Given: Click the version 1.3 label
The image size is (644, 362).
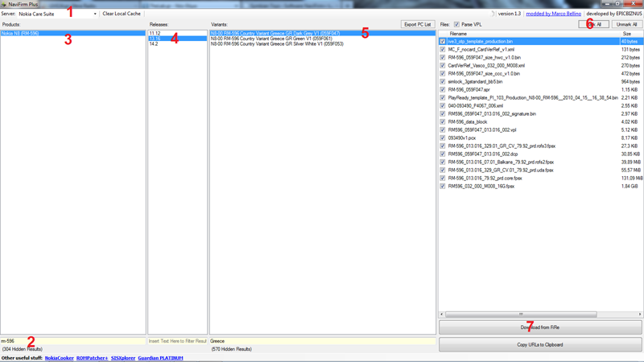Looking at the screenshot, I should point(510,14).
